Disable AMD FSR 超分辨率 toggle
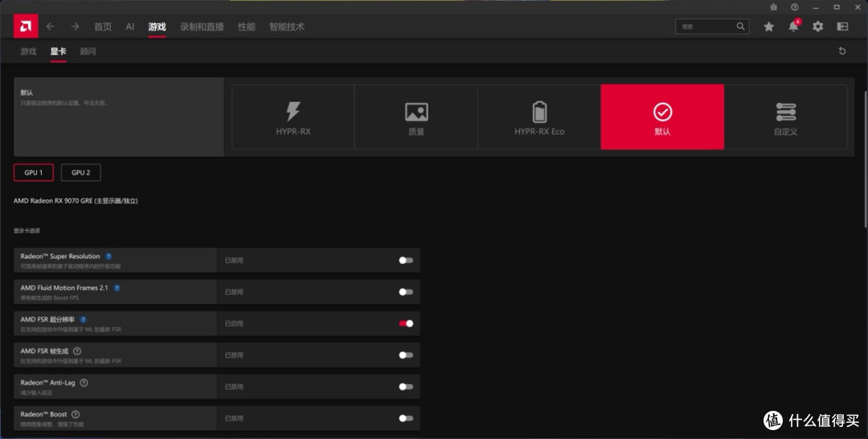 point(406,323)
